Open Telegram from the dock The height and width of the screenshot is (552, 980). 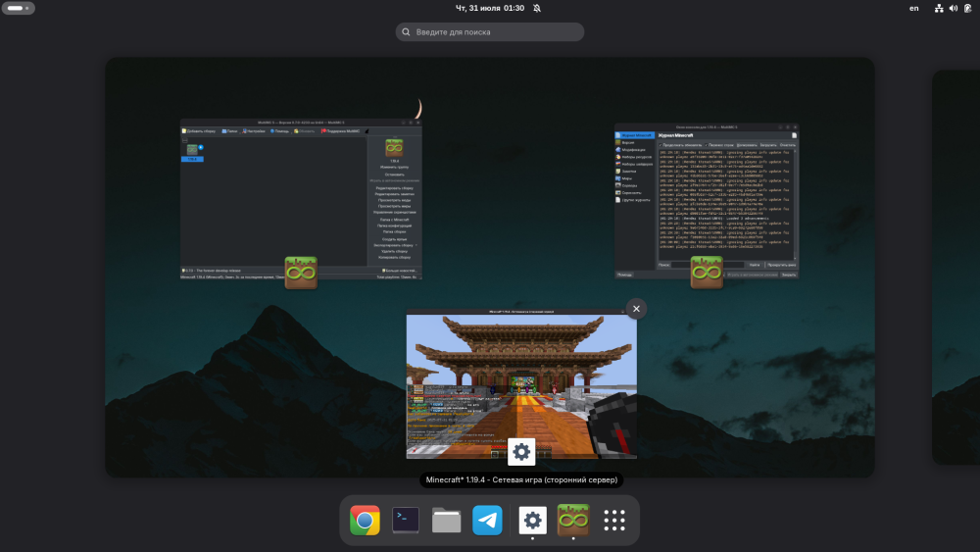[x=487, y=520]
